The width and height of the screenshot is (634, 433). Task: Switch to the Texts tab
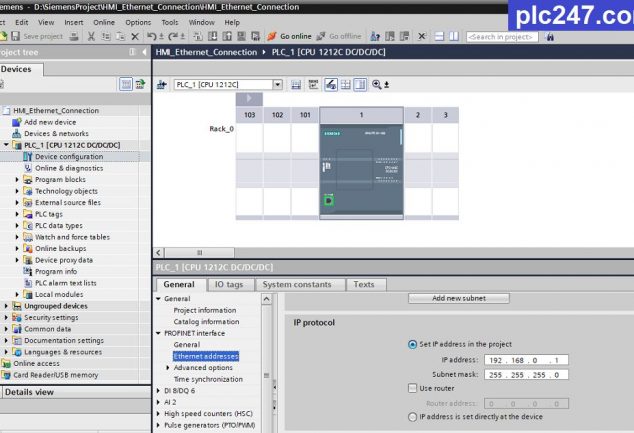click(x=364, y=284)
